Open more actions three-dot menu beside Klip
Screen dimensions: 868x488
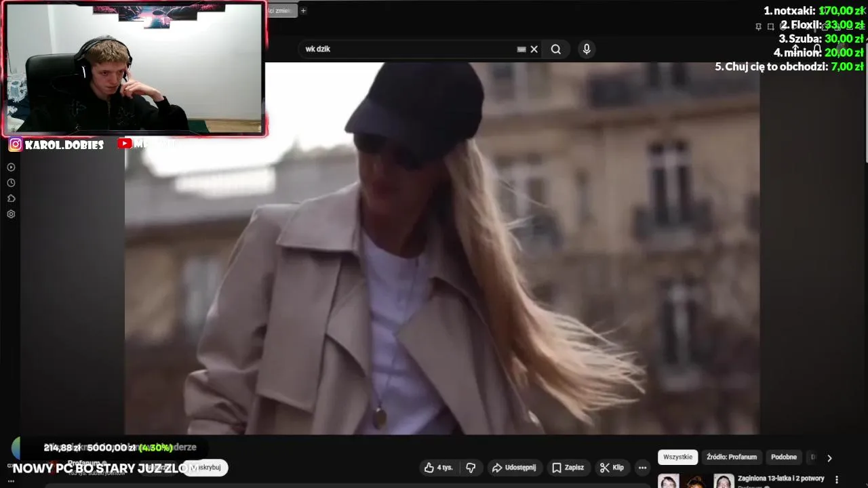click(642, 468)
